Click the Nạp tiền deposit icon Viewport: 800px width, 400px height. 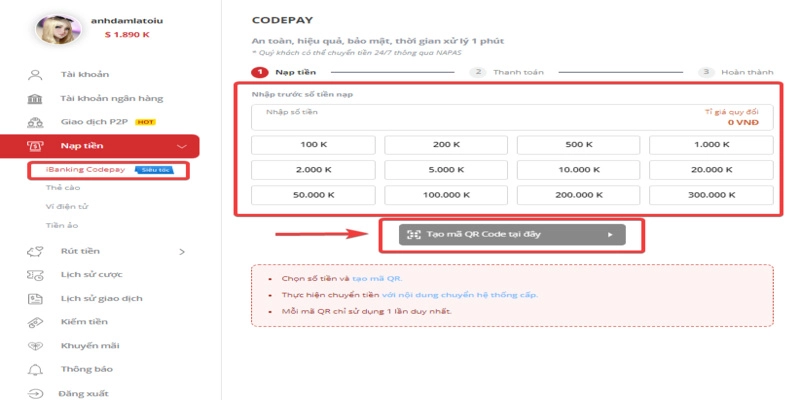[35, 146]
